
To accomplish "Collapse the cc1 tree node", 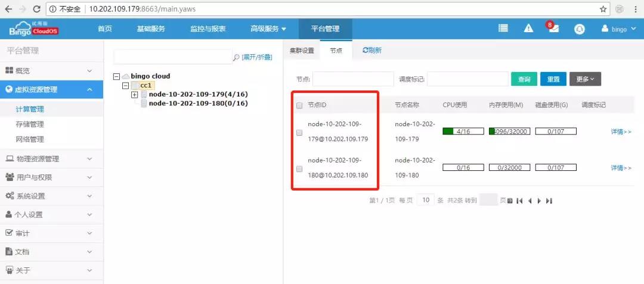I will tap(126, 86).
